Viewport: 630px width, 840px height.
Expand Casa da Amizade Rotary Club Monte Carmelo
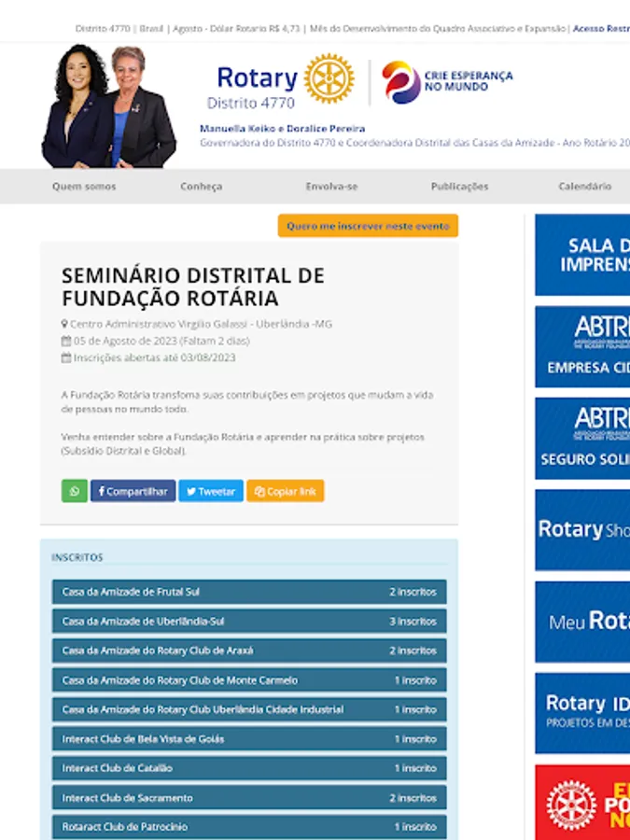pos(249,679)
